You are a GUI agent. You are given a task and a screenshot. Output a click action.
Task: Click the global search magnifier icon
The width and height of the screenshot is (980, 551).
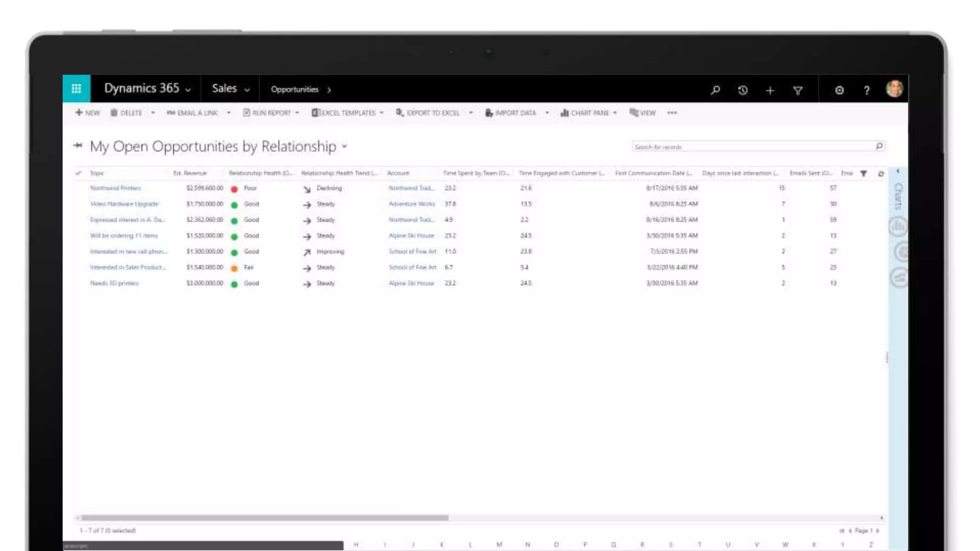pos(715,90)
